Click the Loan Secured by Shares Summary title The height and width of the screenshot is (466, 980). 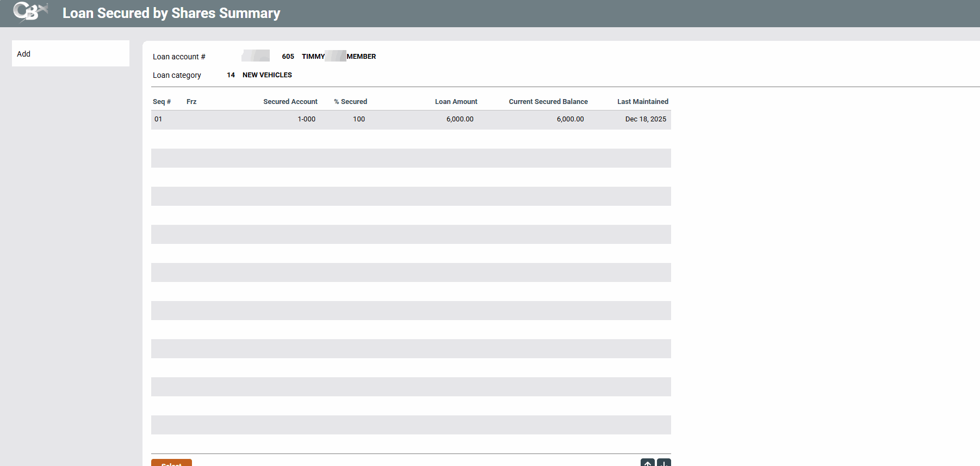pyautogui.click(x=171, y=13)
